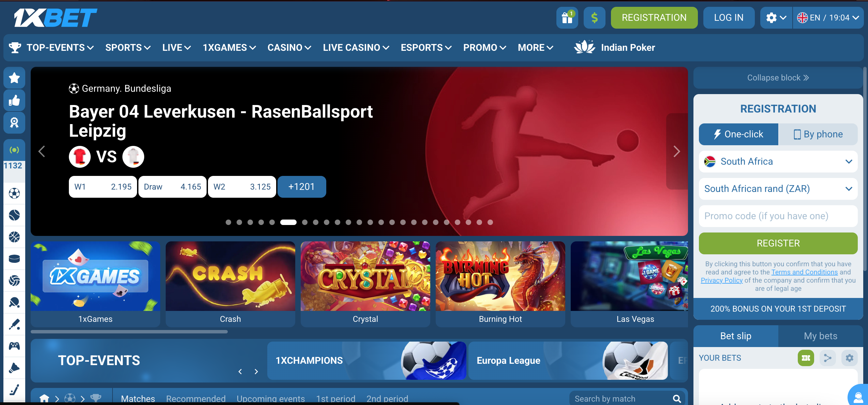The width and height of the screenshot is (868, 405).
Task: Expand the SPORTS menu
Action: 128,48
